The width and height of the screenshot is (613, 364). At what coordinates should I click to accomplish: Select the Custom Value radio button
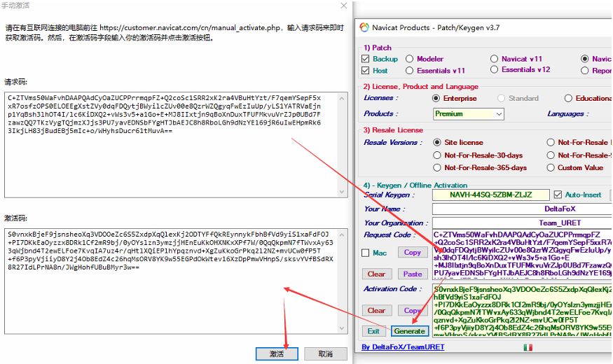(x=551, y=167)
